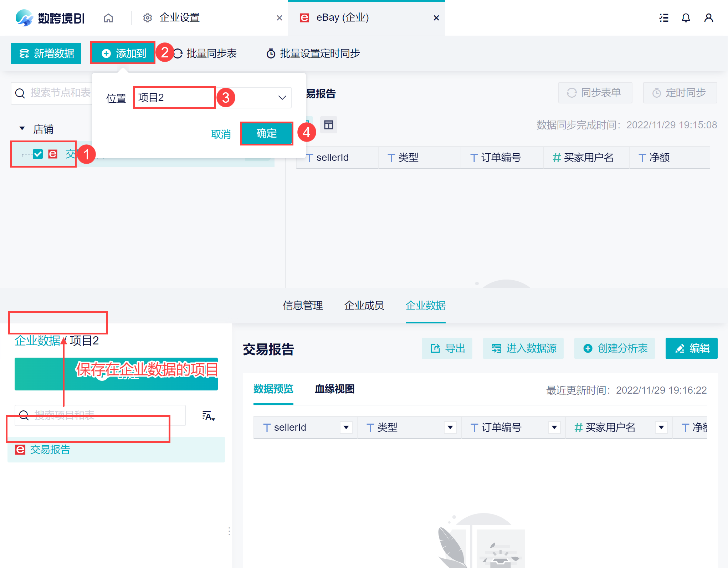Click the 企业数据 breadcrumb link
Image resolution: width=728 pixels, height=568 pixels.
37,341
